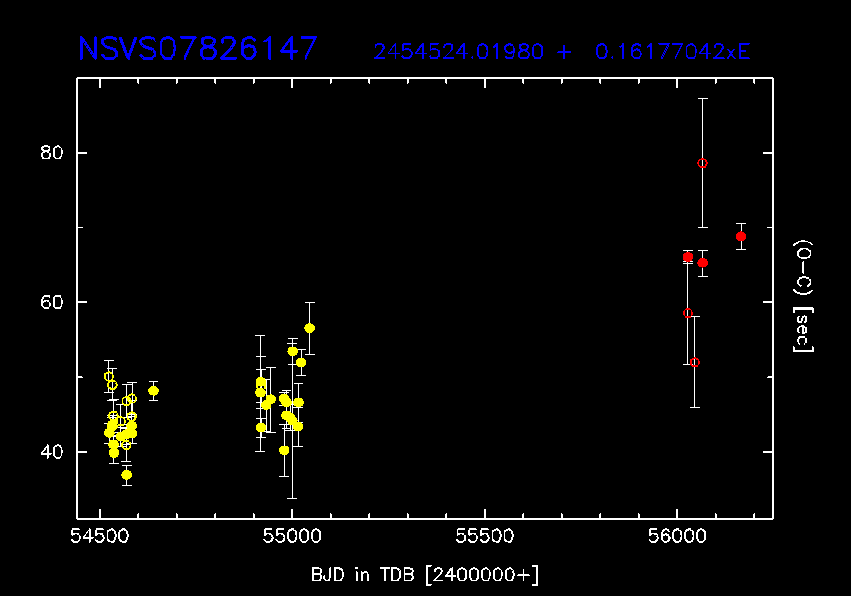The image size is (851, 596).
Task: Select the open yellow circle at 50 near 54500
Action: [109, 377]
